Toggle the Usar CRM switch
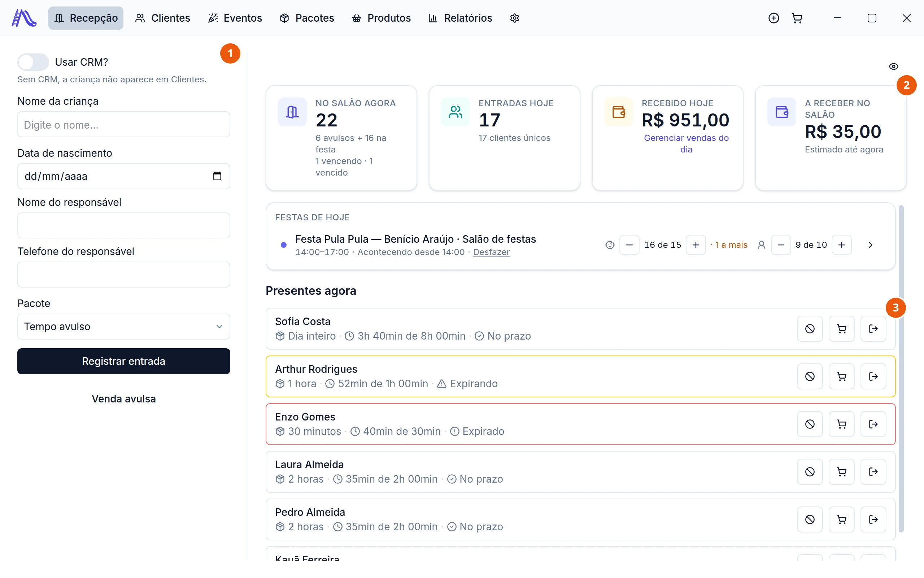Screen dimensions: 924x578 pos(33,62)
